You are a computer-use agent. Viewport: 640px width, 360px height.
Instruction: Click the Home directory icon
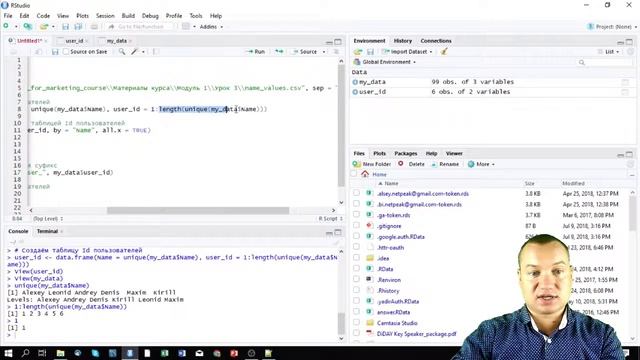coord(365,174)
